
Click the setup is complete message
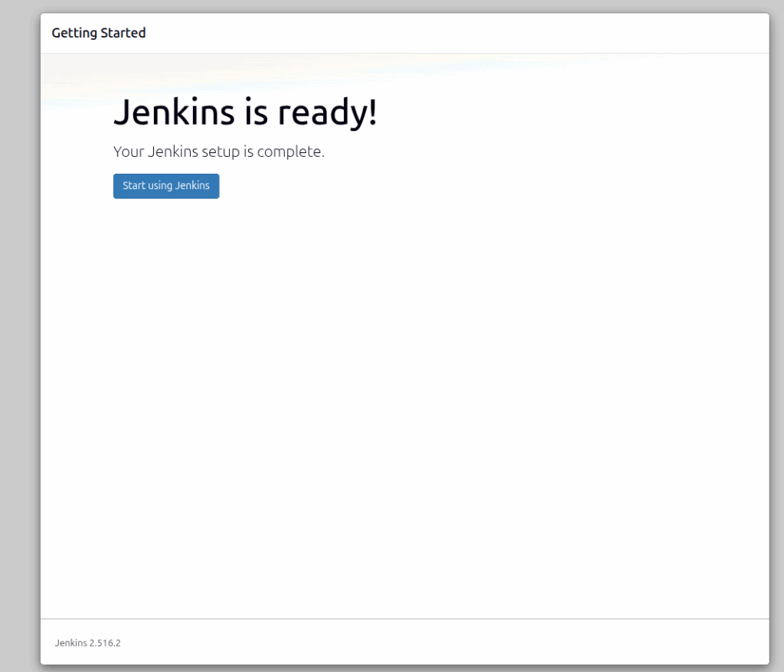point(218,152)
